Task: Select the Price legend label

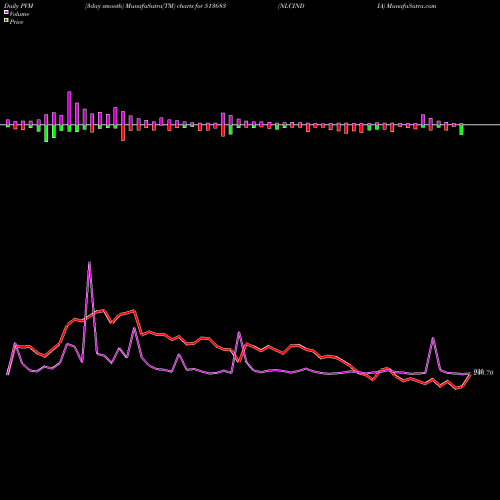Action: [x=16, y=22]
